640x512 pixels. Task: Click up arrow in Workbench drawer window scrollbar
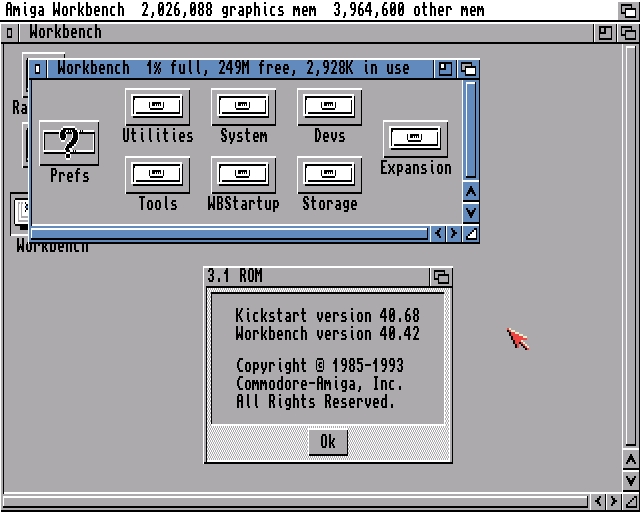[471, 191]
